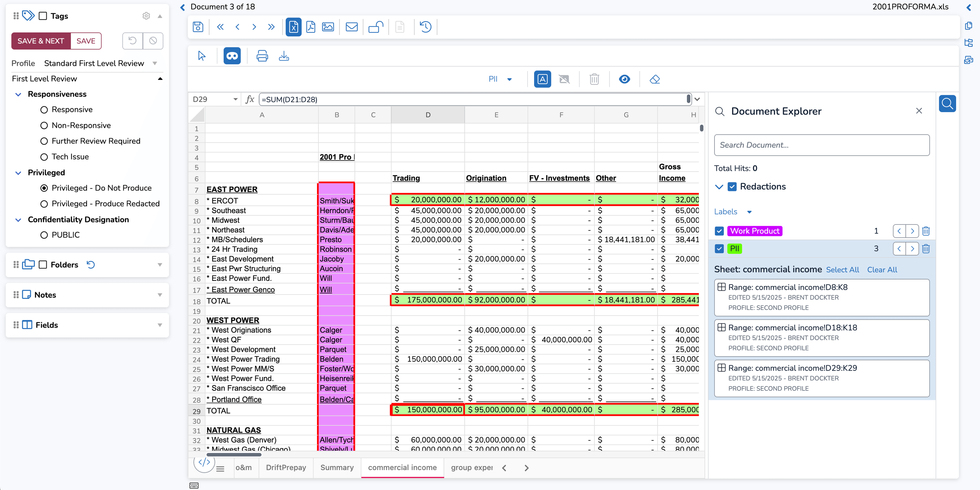980x490 pixels.
Task: Click inside the Search Document field
Action: coord(822,145)
